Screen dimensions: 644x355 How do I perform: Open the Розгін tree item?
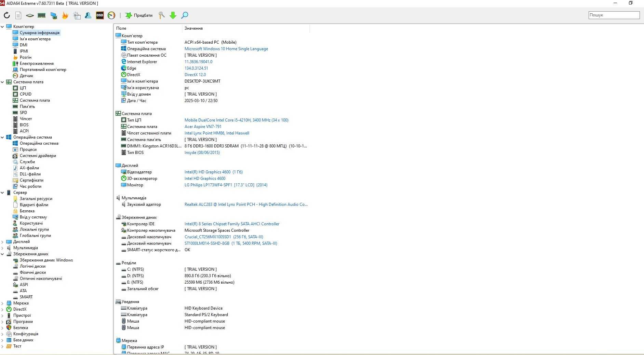coord(25,57)
